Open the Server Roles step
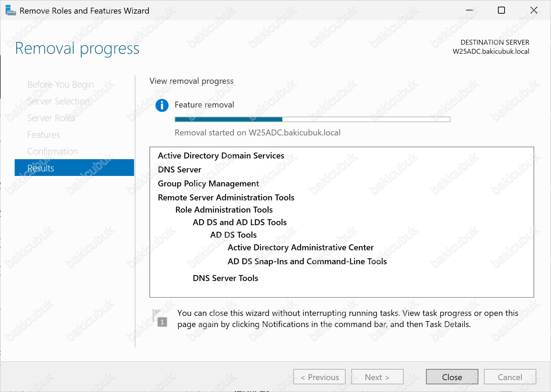 pos(51,118)
